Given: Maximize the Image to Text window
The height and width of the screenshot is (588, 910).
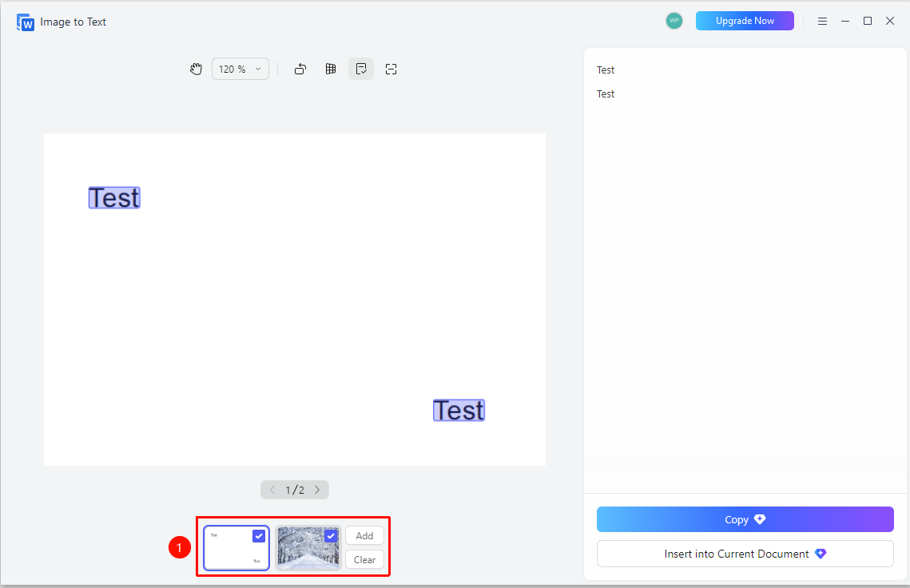Looking at the screenshot, I should (868, 21).
